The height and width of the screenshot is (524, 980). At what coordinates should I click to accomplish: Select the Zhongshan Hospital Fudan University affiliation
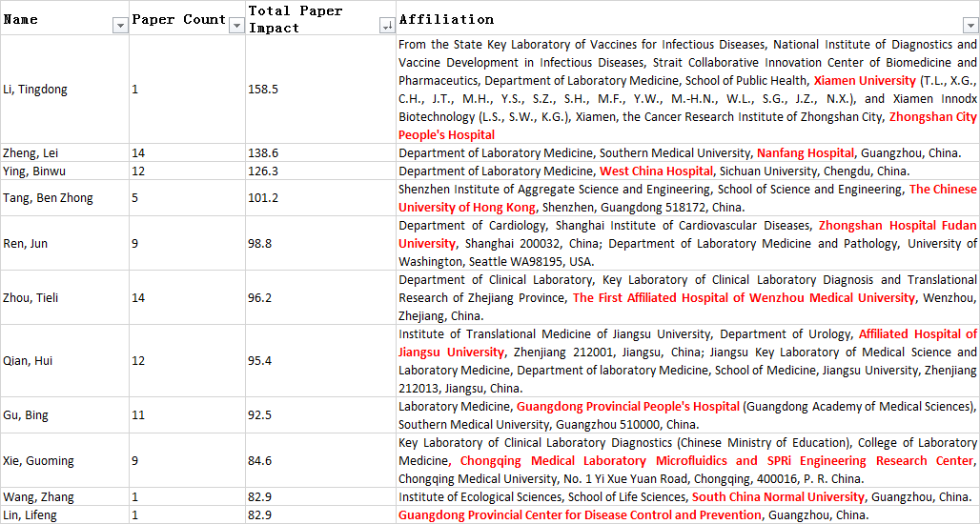pos(687,244)
